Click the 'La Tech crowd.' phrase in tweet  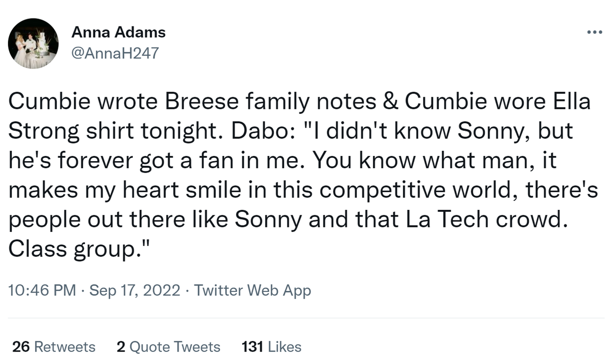pos(486,219)
